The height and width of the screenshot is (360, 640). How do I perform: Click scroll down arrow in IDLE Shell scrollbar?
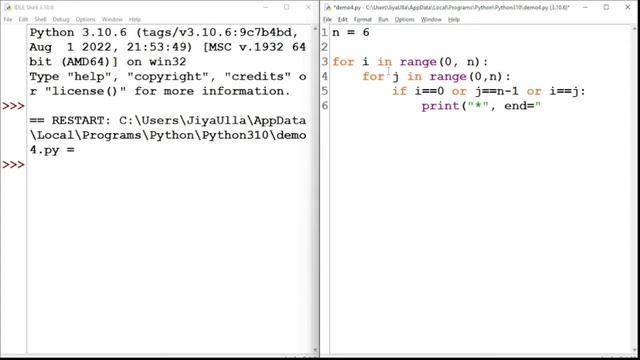[x=315, y=350]
